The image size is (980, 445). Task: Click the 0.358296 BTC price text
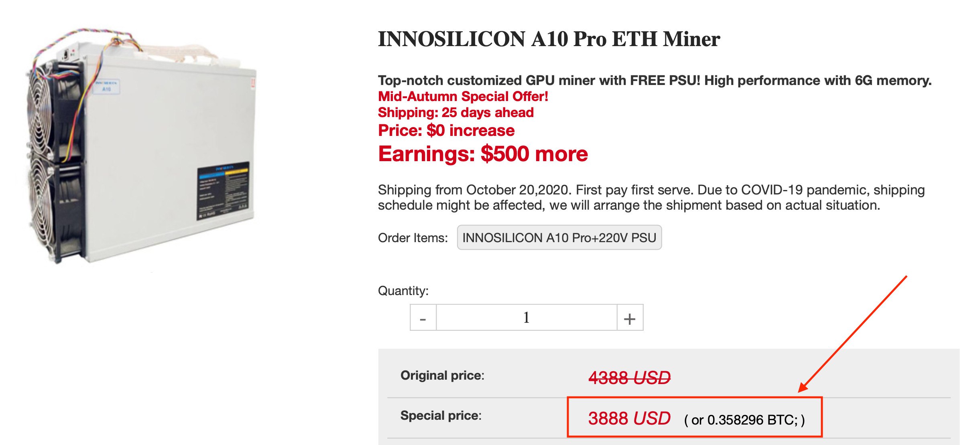click(745, 420)
